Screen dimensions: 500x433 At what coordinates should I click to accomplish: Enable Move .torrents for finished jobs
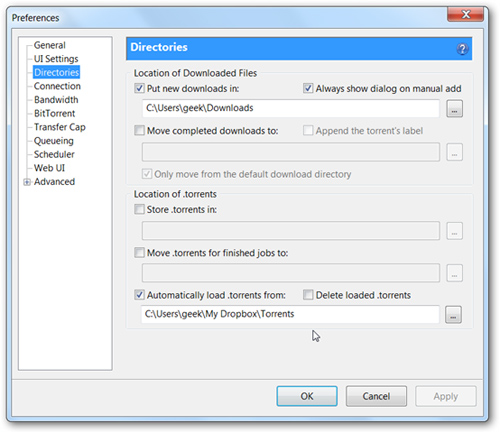click(x=139, y=253)
